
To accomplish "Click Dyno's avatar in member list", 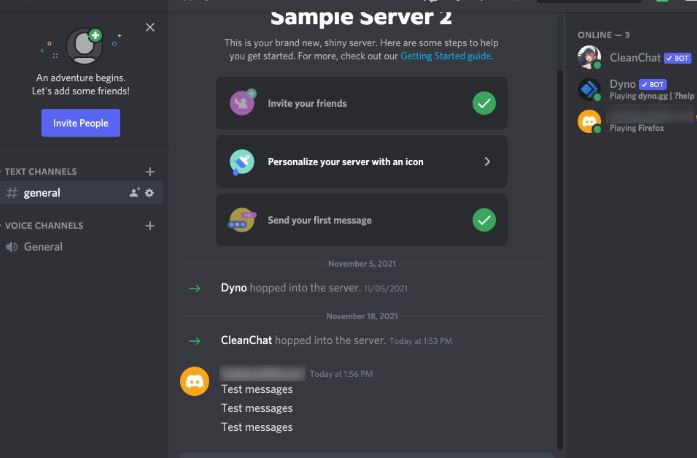I will [x=589, y=89].
